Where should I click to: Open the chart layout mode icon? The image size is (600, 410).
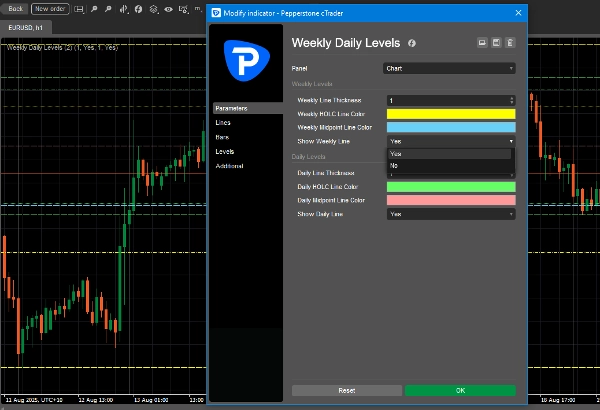[x=79, y=9]
